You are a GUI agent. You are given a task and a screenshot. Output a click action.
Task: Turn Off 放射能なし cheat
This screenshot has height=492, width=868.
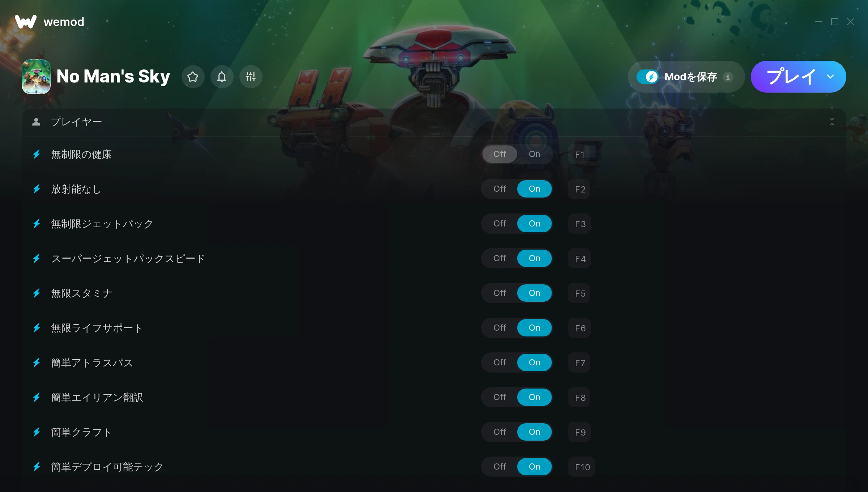point(500,189)
